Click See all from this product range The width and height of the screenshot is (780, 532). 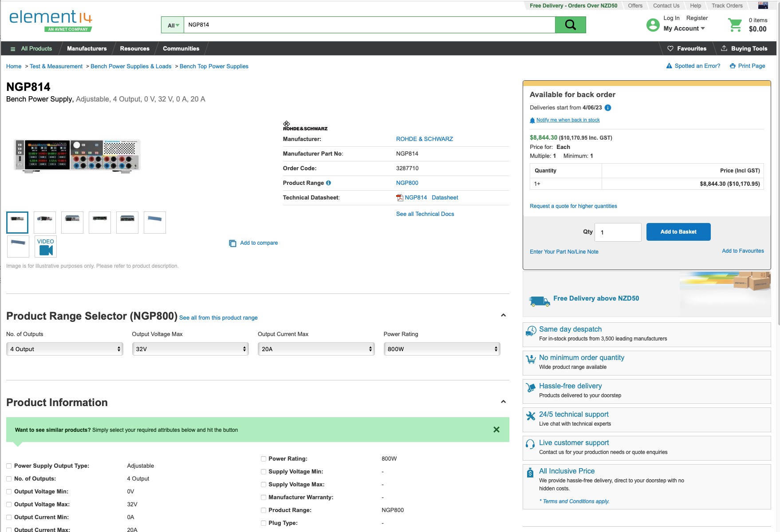[218, 318]
